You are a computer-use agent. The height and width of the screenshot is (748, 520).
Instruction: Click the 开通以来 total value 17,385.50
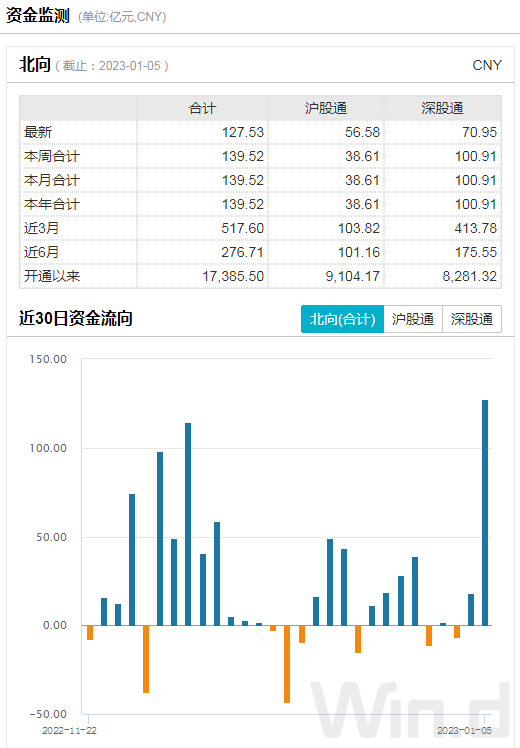[233, 276]
